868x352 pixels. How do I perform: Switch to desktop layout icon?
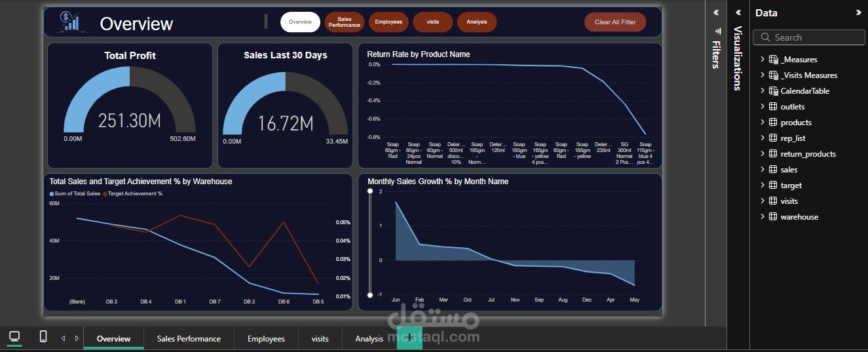pos(14,336)
